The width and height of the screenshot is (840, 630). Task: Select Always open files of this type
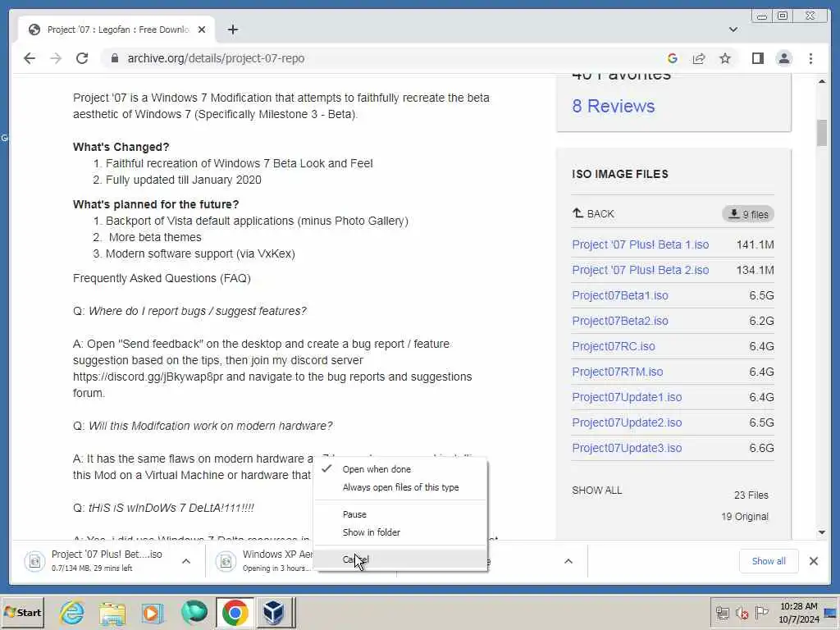[400, 487]
